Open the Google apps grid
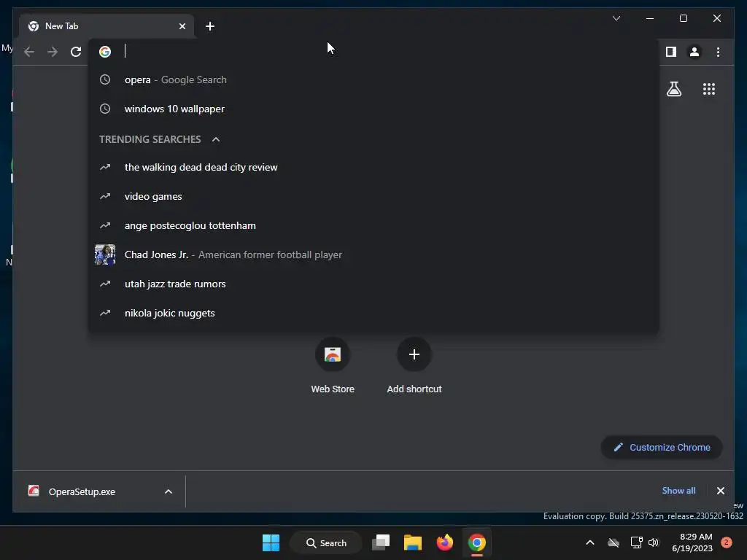The image size is (747, 560). (709, 89)
